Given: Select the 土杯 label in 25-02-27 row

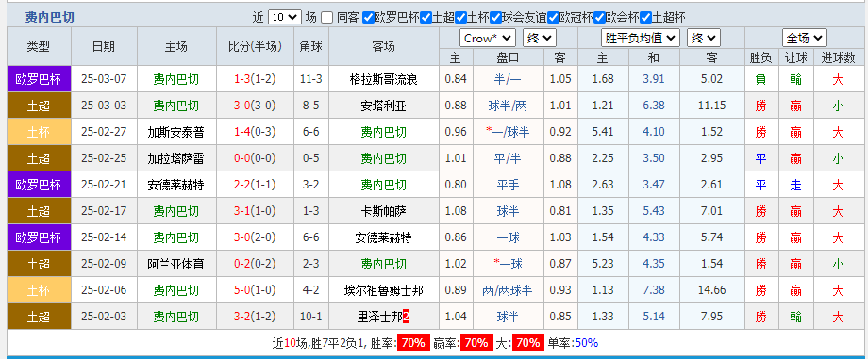Looking at the screenshot, I should point(39,132).
